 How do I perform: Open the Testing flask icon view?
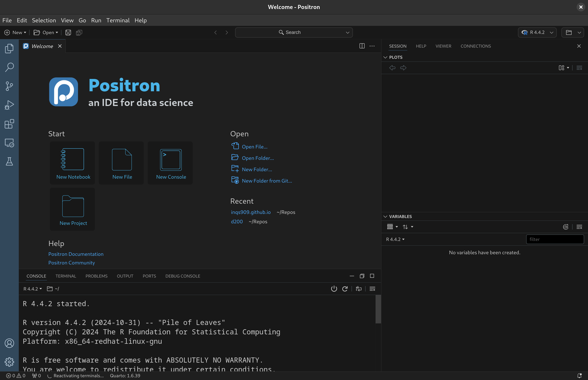pos(9,162)
